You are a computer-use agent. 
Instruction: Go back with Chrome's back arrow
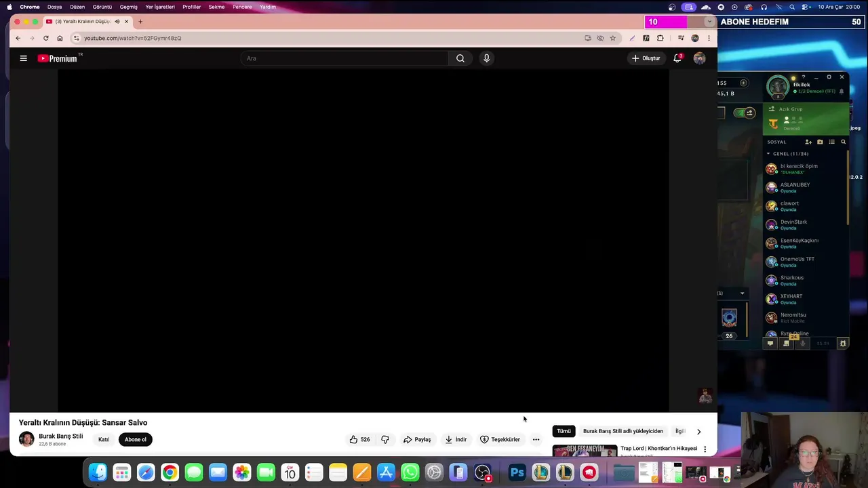(x=18, y=38)
